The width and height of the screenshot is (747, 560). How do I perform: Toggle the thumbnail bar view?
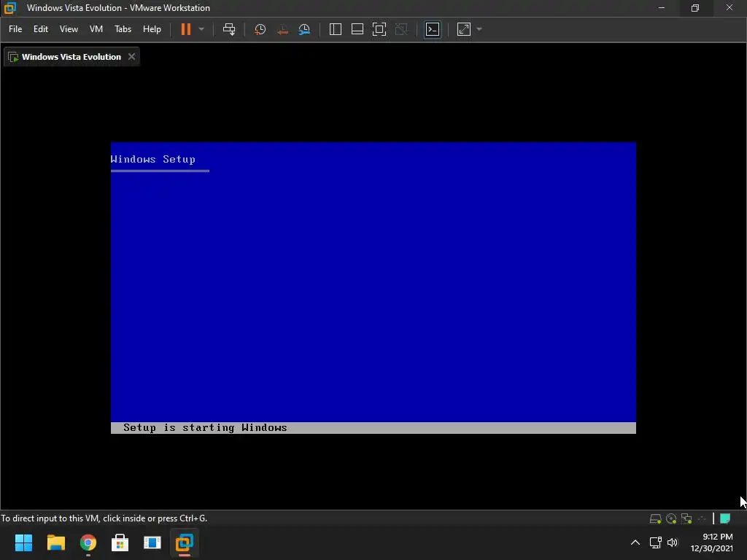(x=357, y=29)
